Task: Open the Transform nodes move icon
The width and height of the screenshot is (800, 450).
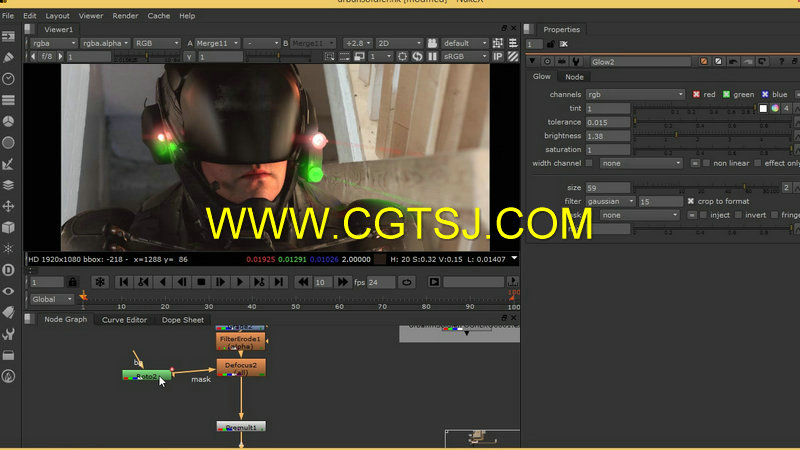Action: pyautogui.click(x=8, y=206)
